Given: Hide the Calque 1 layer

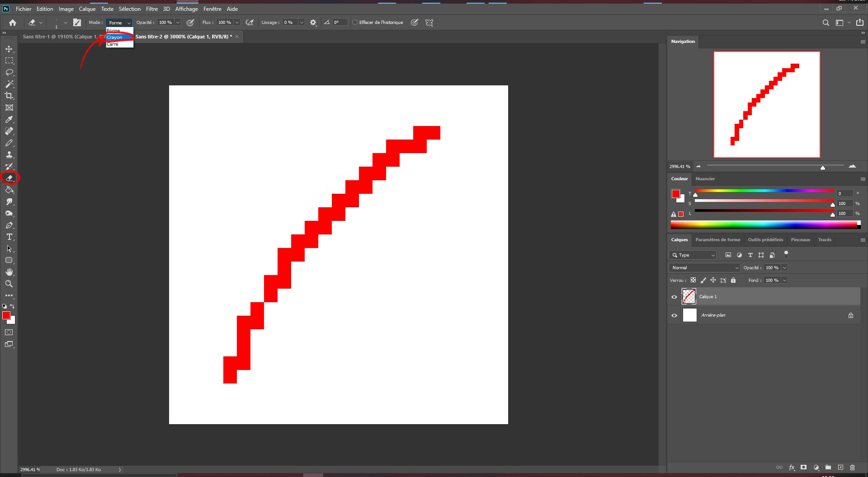Looking at the screenshot, I should (x=674, y=296).
